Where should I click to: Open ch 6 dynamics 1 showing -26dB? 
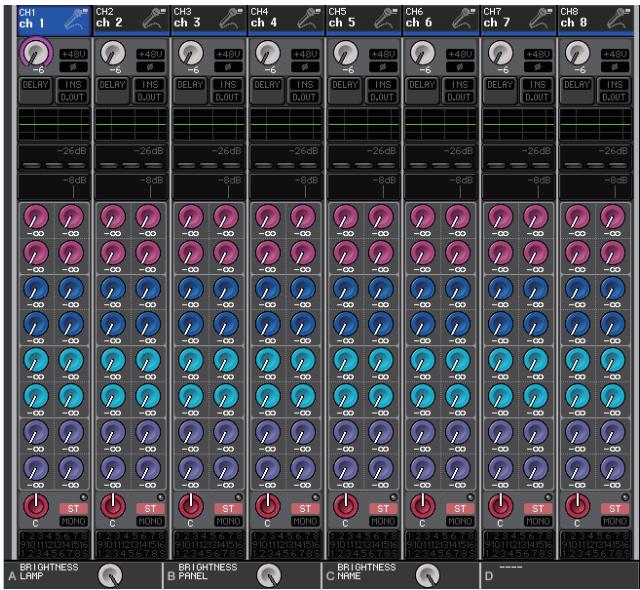click(441, 157)
